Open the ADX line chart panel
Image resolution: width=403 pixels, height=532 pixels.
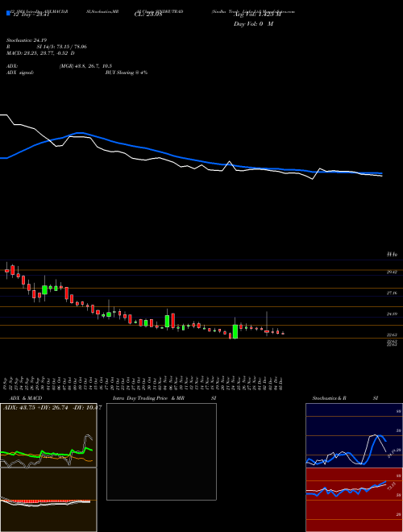click(x=48, y=435)
